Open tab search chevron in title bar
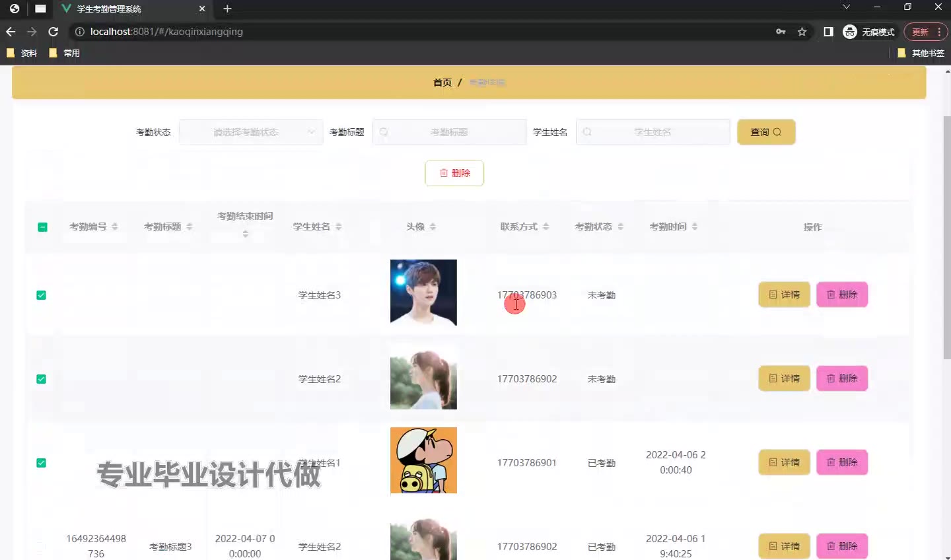This screenshot has width=951, height=560. coord(846,7)
